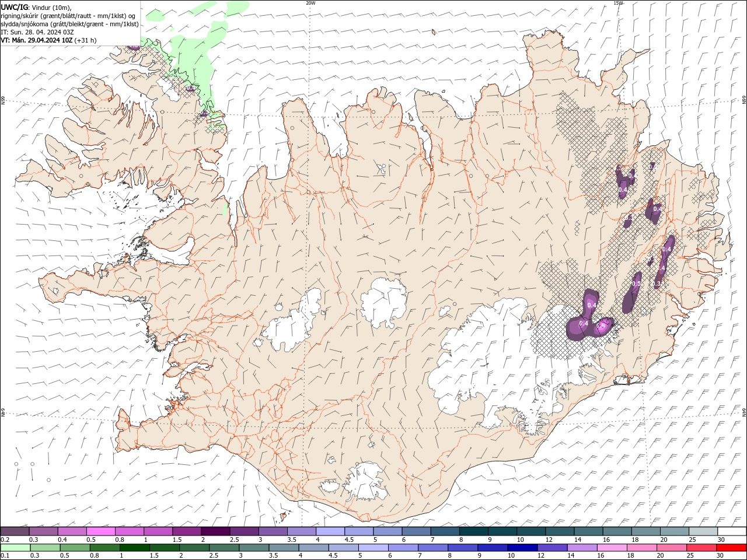Pick the 12–14 teal-gray snow legend swatch

pyautogui.click(x=559, y=531)
